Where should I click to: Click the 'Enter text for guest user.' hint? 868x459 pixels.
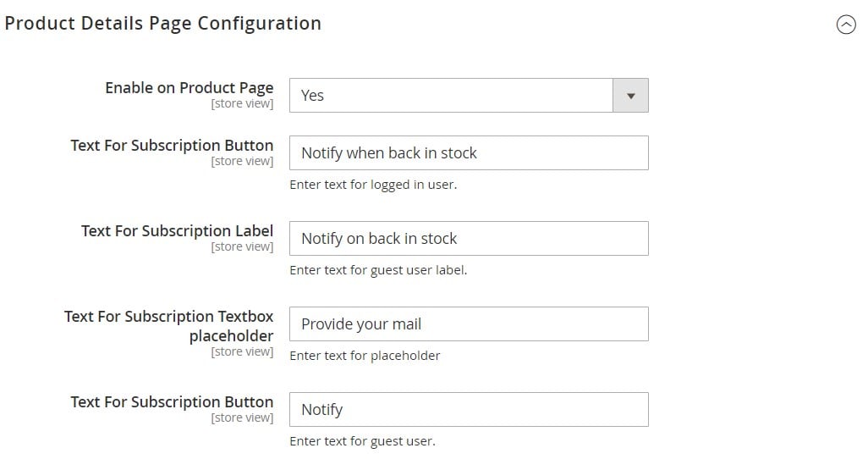[363, 441]
